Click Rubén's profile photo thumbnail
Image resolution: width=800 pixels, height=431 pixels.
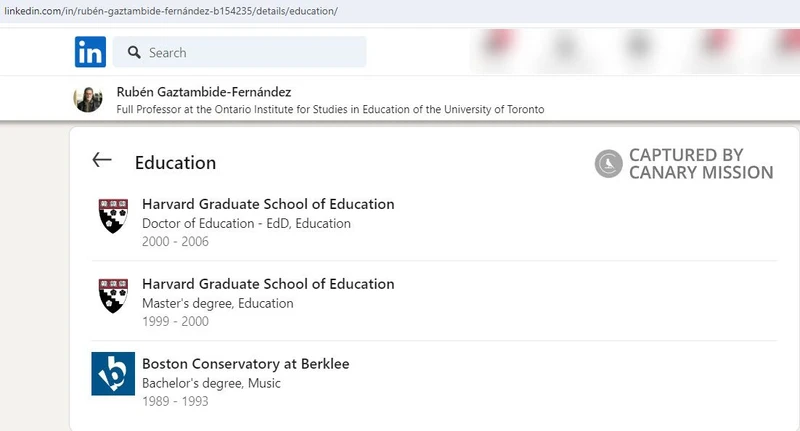88,99
